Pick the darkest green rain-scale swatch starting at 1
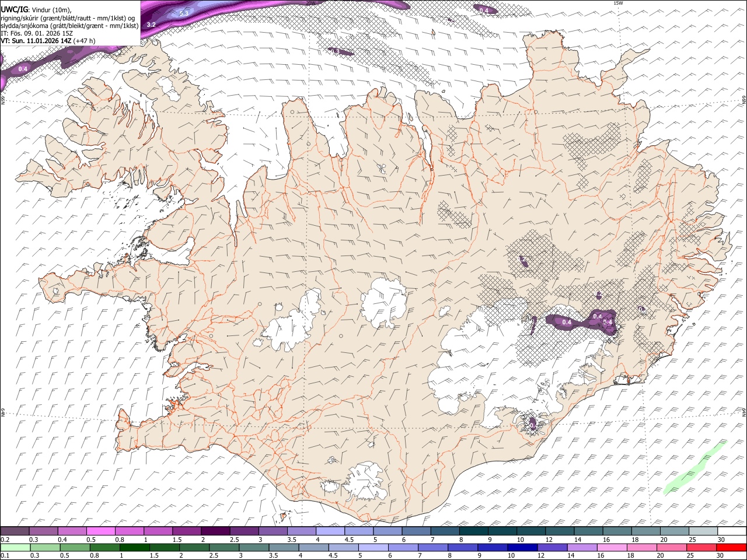The width and height of the screenshot is (747, 560). pos(135,547)
